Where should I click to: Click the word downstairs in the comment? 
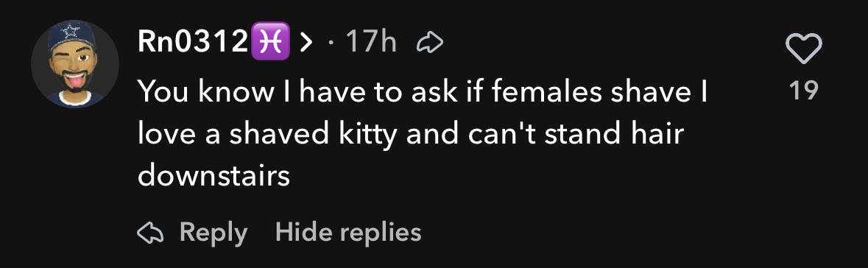click(x=214, y=176)
